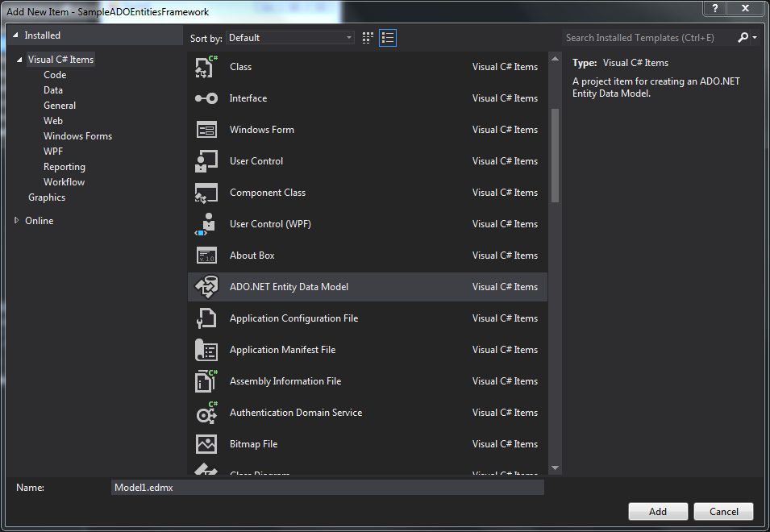Select the Bitmap File template name
Viewport: 770px width, 532px height.
[x=253, y=443]
